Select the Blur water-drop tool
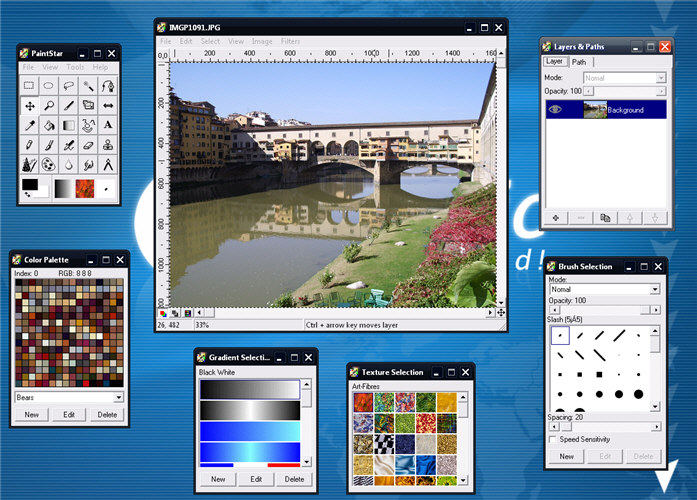The width and height of the screenshot is (697, 500). click(x=68, y=165)
